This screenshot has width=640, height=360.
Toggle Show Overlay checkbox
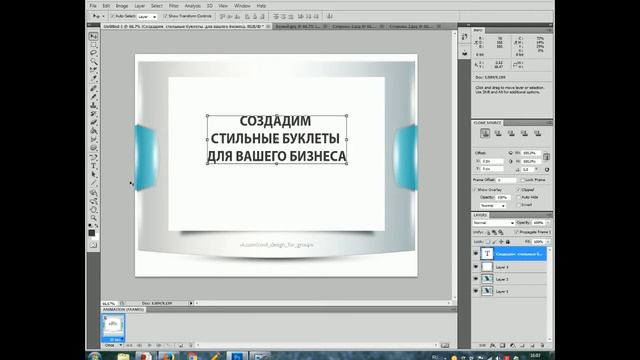[x=474, y=190]
